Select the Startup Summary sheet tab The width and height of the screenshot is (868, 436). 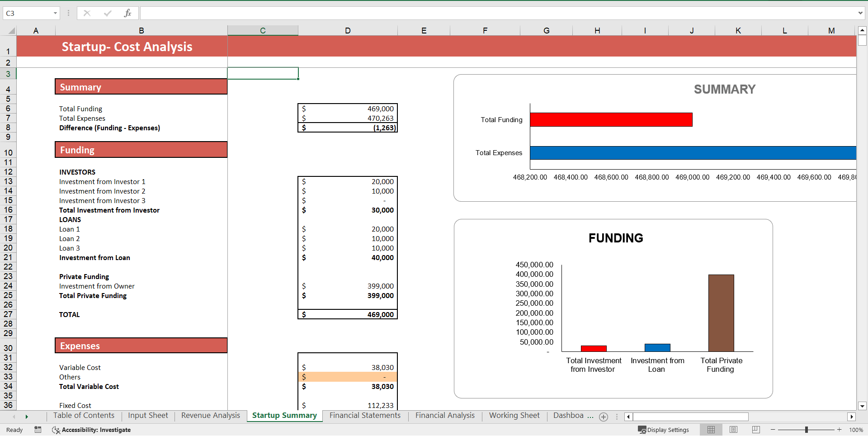point(284,415)
